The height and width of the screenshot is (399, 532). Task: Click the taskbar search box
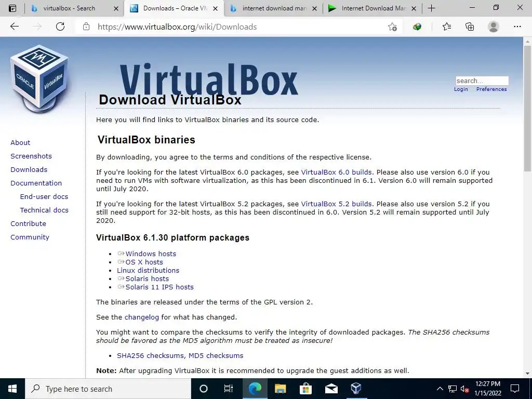tap(108, 389)
